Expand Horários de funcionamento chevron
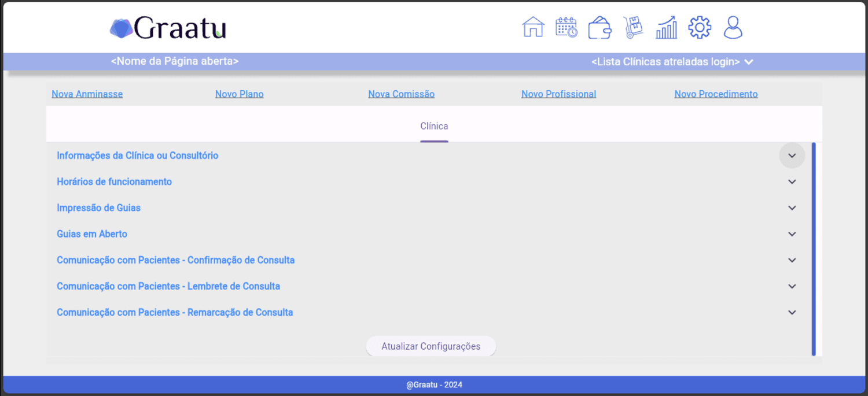 (x=792, y=182)
